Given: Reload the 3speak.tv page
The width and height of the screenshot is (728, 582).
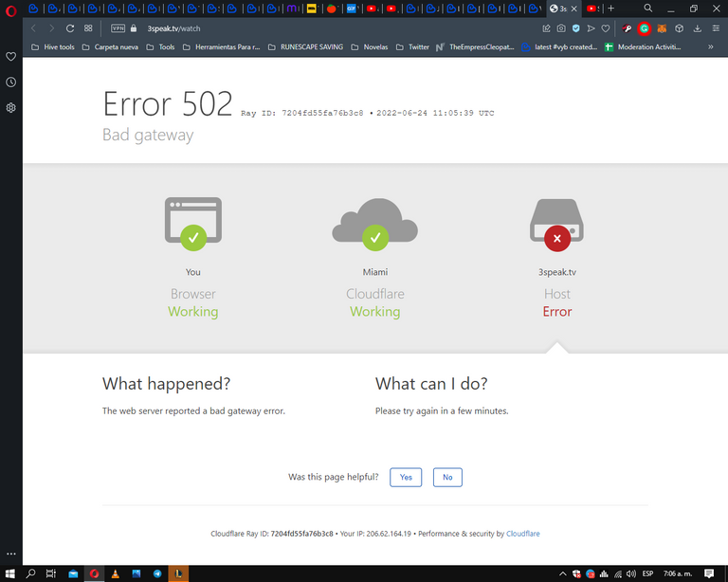Looking at the screenshot, I should click(69, 28).
